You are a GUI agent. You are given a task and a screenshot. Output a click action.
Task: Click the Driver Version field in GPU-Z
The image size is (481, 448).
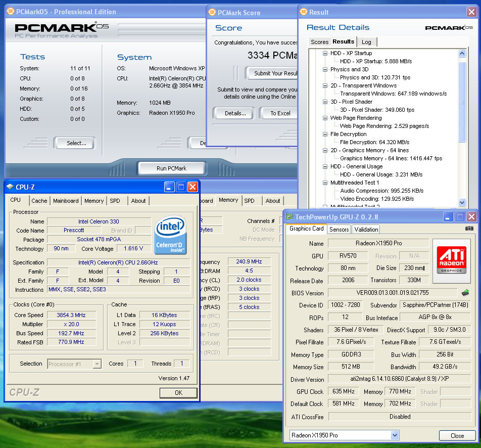point(399,379)
